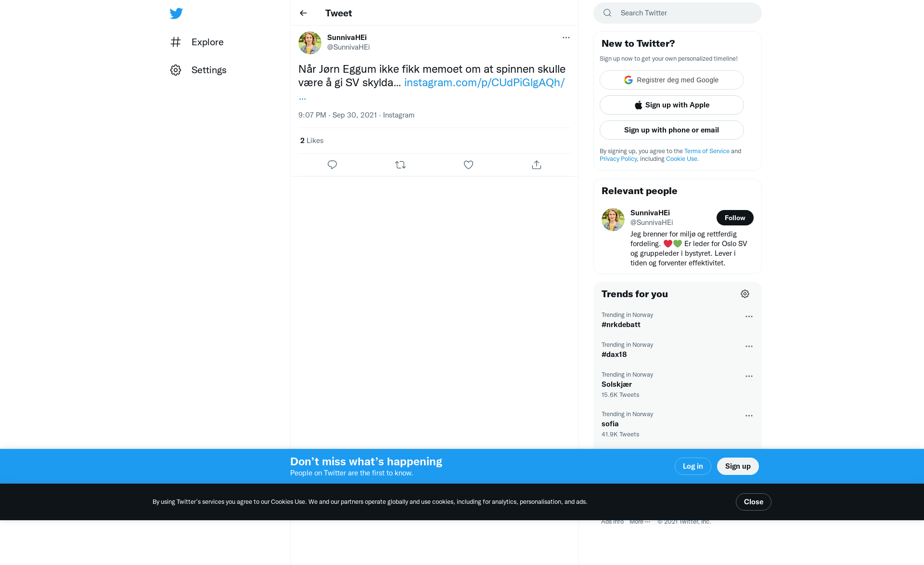
Task: Click the Twitter bird logo
Action: click(176, 13)
